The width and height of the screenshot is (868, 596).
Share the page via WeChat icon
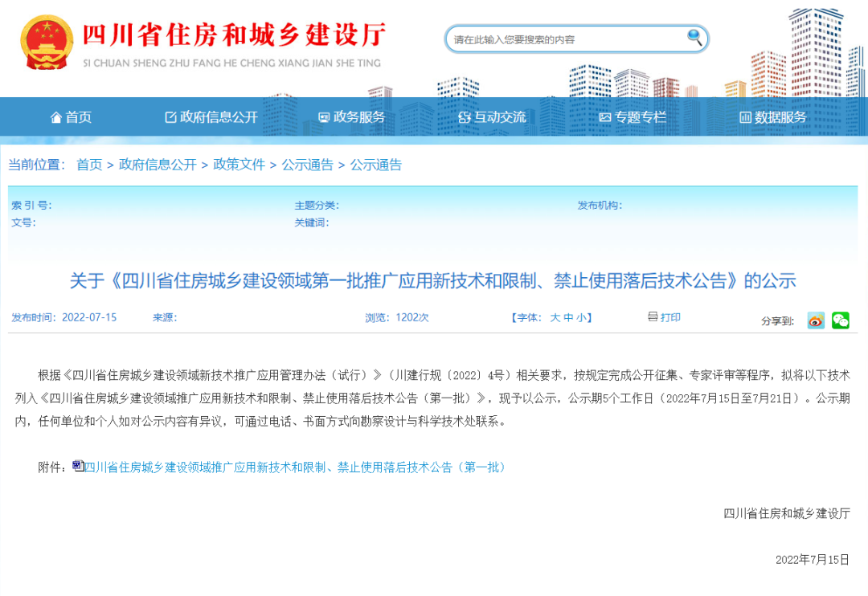841,320
